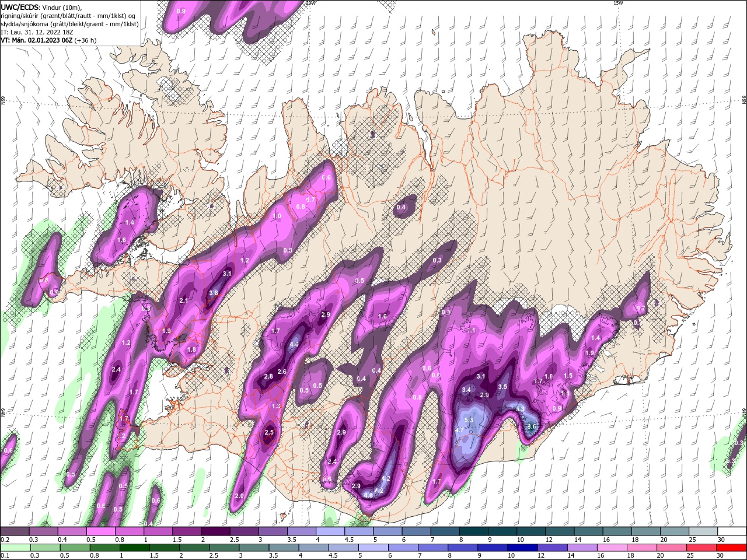
Task: Click the 8.6 precipitation value on the map
Action: 531,426
